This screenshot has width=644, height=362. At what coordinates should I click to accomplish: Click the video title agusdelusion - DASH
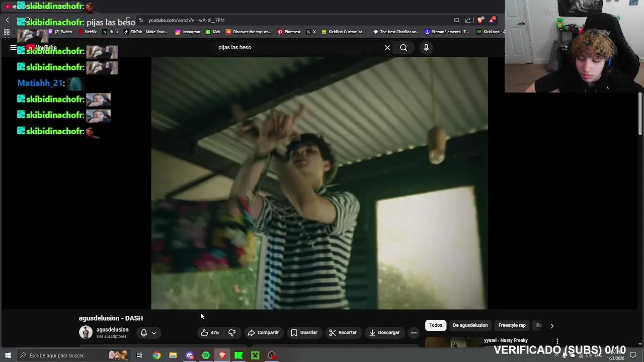click(111, 318)
